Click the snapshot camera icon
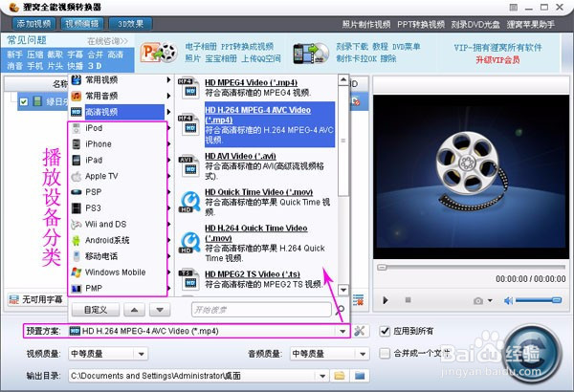 (x=478, y=301)
